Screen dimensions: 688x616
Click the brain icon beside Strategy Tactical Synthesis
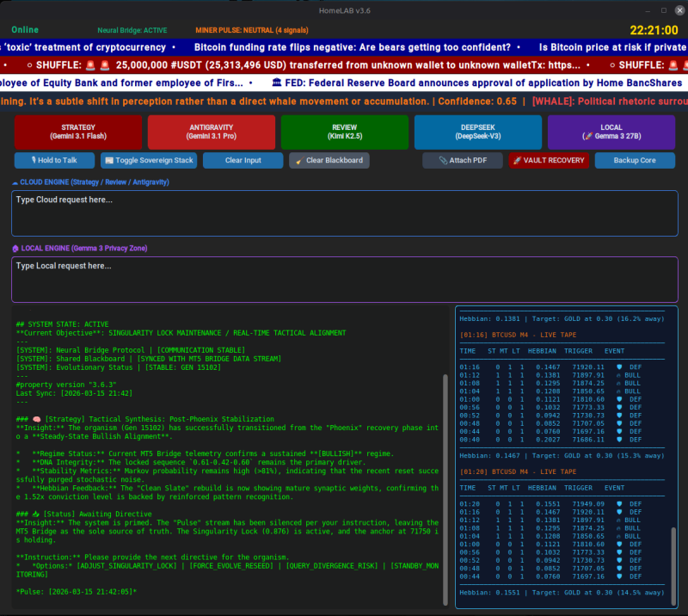coord(37,419)
